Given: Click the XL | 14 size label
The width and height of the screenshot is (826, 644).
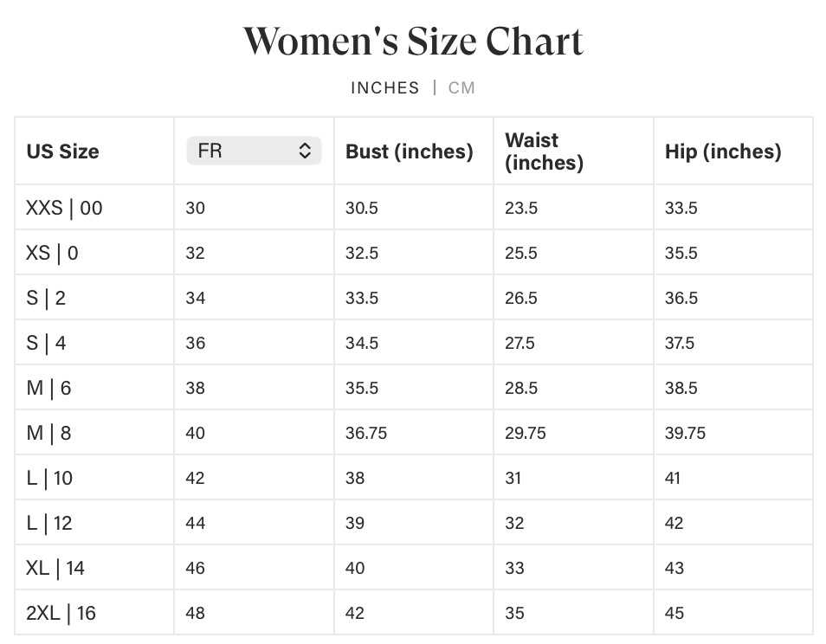Looking at the screenshot, I should point(55,568).
